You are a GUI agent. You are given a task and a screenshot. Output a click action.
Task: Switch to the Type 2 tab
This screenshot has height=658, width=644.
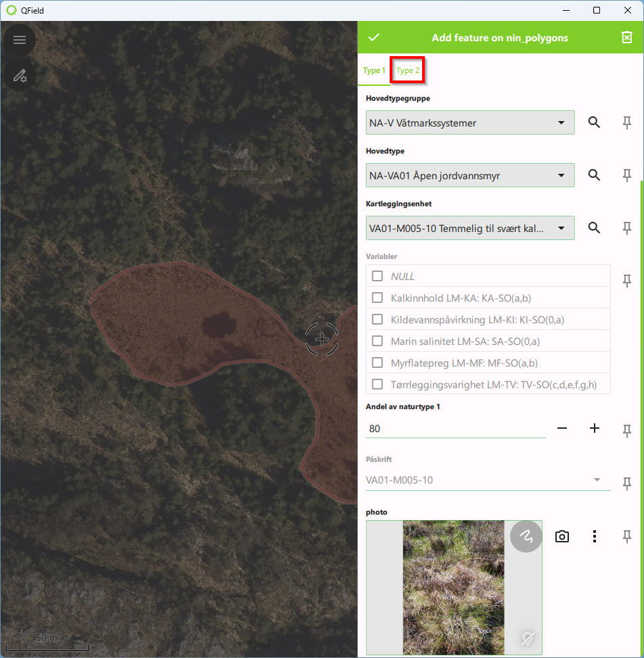coord(408,70)
